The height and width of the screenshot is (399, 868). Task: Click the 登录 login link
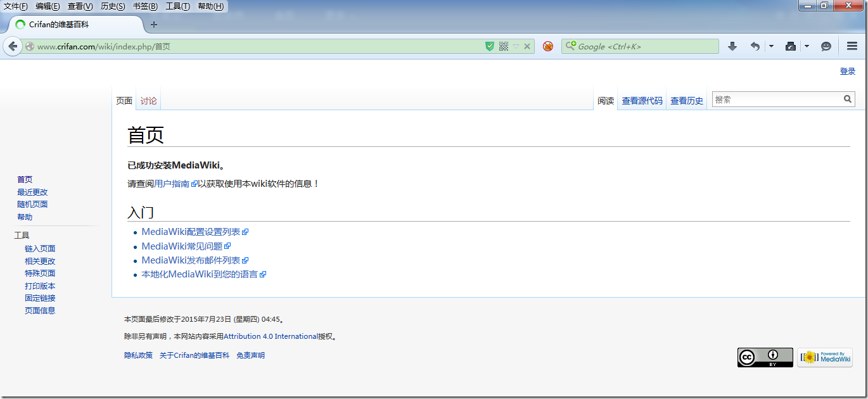(848, 72)
